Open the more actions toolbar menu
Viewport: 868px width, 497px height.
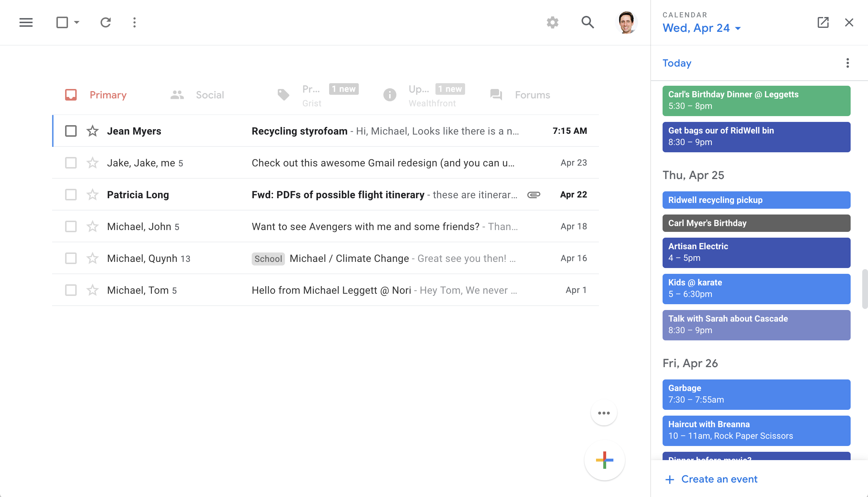134,22
